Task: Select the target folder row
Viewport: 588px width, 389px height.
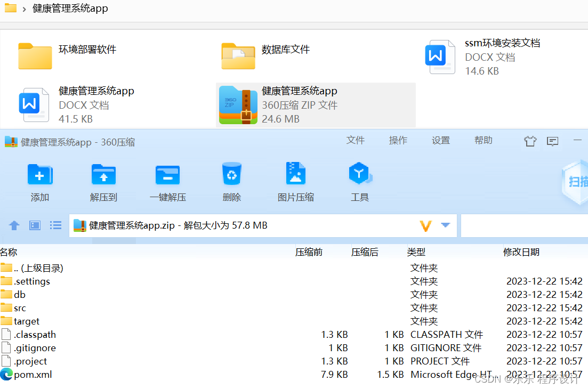Action: point(294,321)
